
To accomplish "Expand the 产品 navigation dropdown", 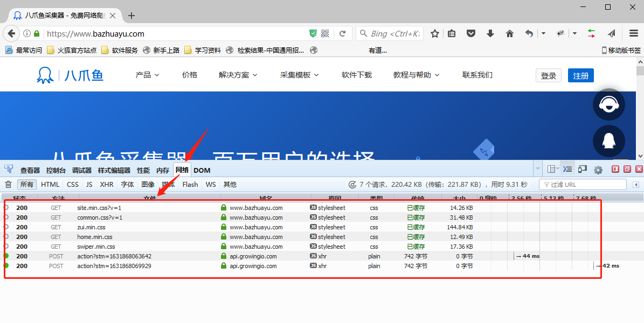I will click(x=147, y=75).
